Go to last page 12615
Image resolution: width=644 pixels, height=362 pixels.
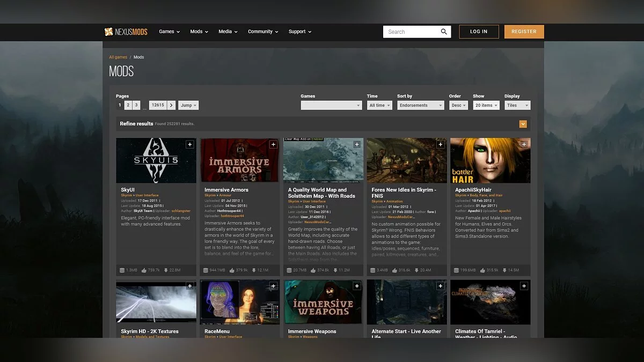pos(158,105)
